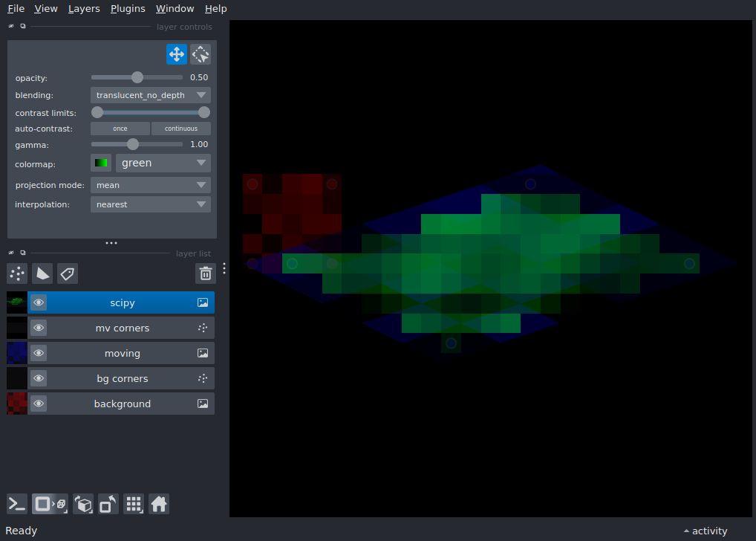Open the Plugins menu

127,8
